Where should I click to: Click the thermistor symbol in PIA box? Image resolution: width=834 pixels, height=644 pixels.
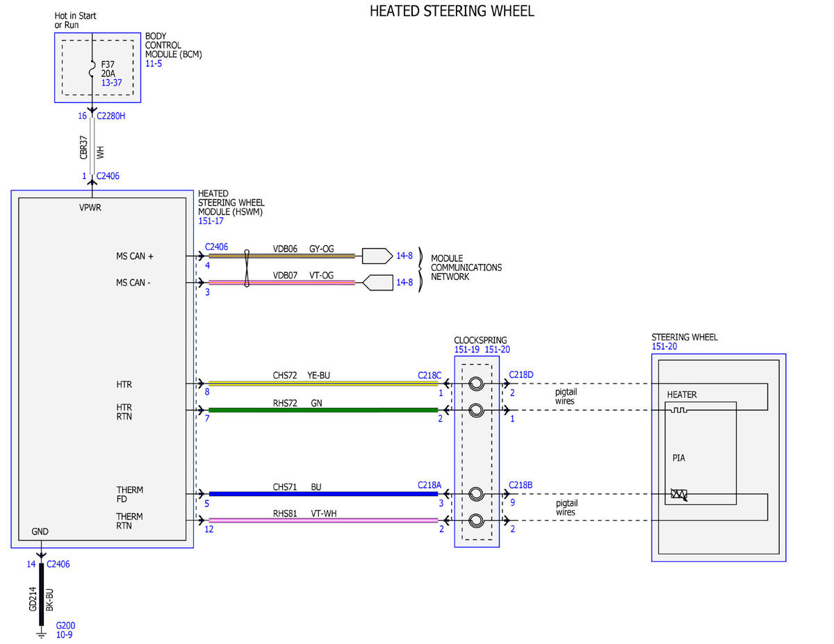[x=679, y=495]
